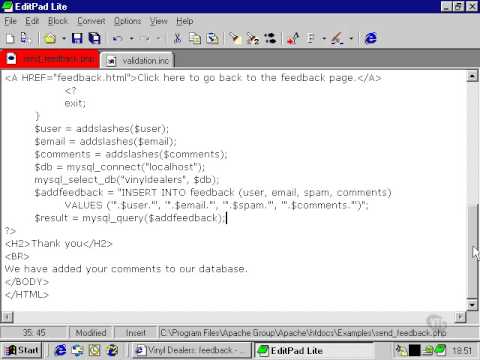480x360 pixels.
Task: Undo the last edit with toolbar icon
Action: 117,39
